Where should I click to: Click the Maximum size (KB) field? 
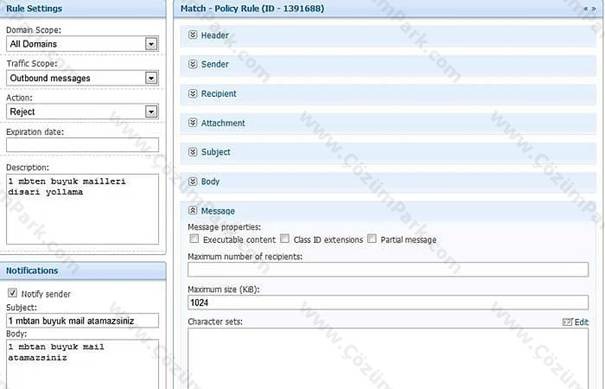click(388, 303)
